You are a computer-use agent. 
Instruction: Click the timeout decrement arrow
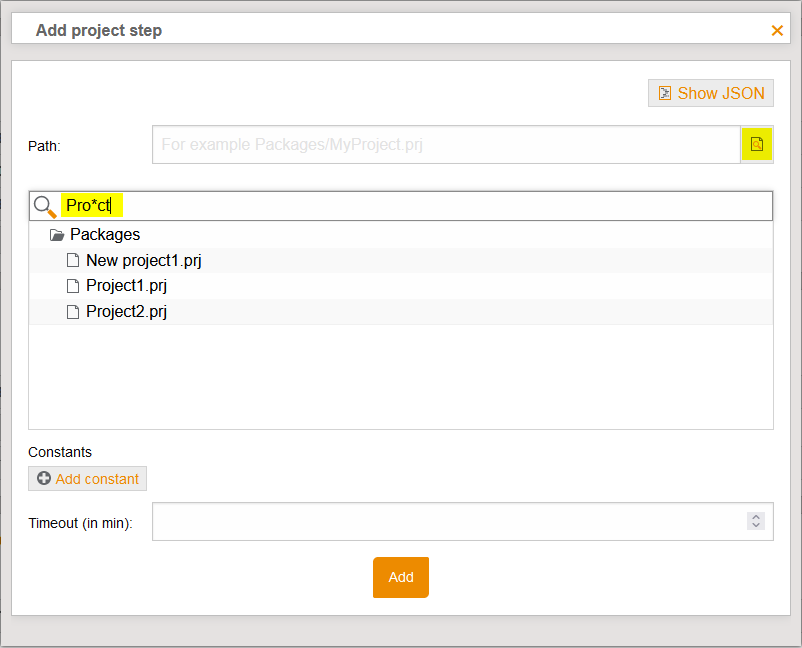[758, 526]
